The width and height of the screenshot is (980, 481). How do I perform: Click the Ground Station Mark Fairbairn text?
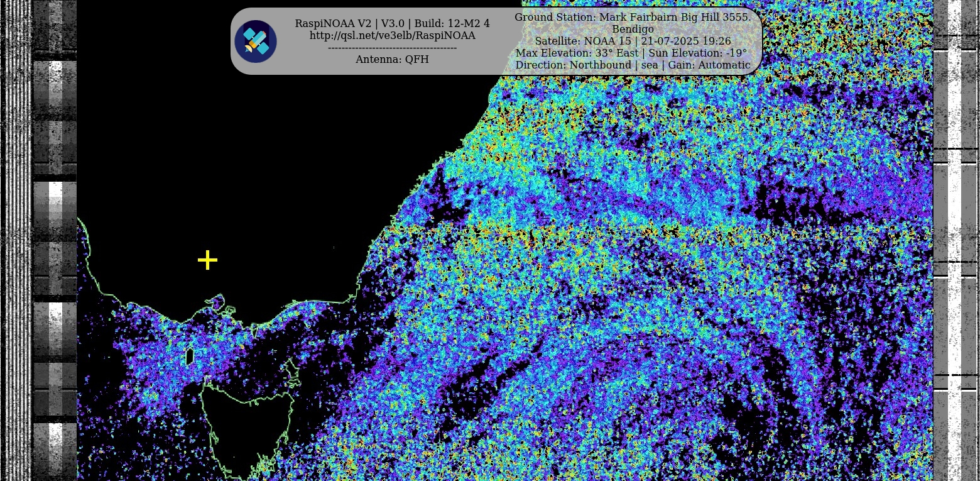coord(632,18)
